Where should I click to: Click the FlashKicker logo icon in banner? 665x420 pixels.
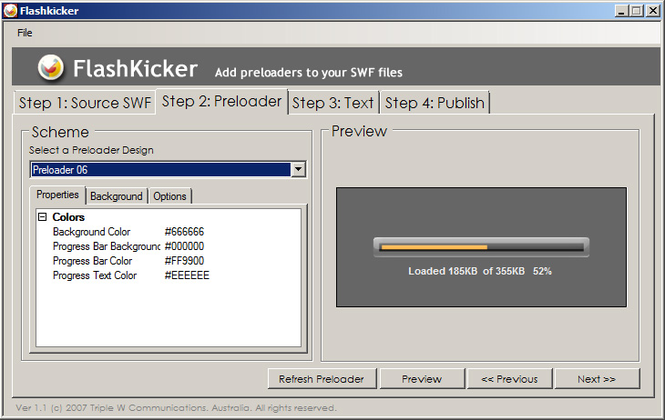(51, 67)
